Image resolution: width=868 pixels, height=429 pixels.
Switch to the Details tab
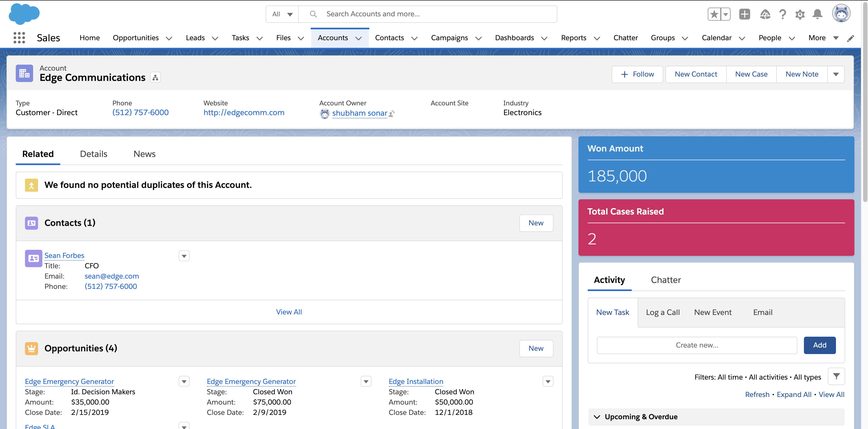94,154
